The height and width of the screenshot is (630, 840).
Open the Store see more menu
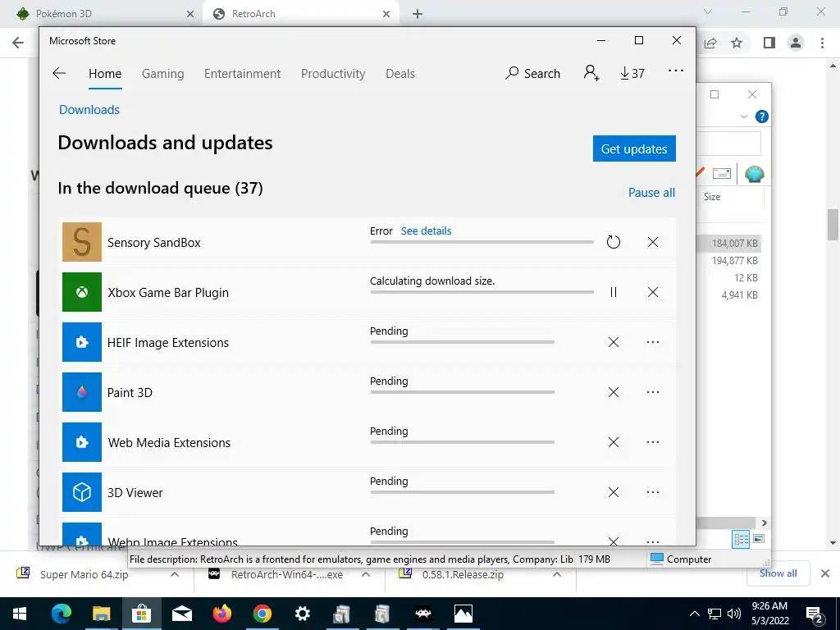tap(676, 71)
